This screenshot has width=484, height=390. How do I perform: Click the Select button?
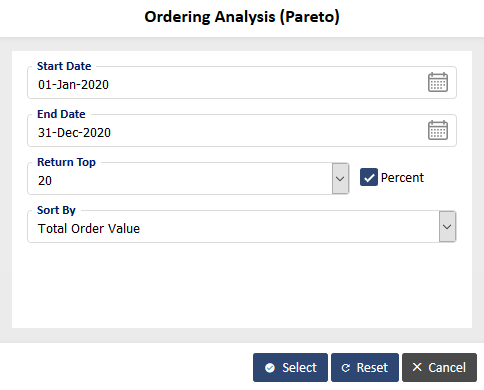click(290, 367)
